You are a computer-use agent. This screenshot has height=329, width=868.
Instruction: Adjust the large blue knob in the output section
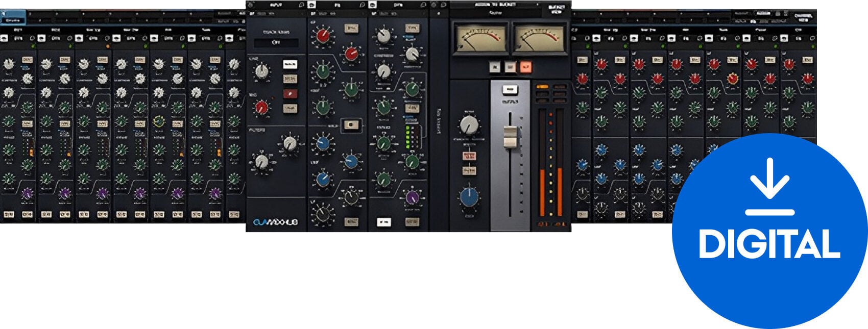(469, 197)
